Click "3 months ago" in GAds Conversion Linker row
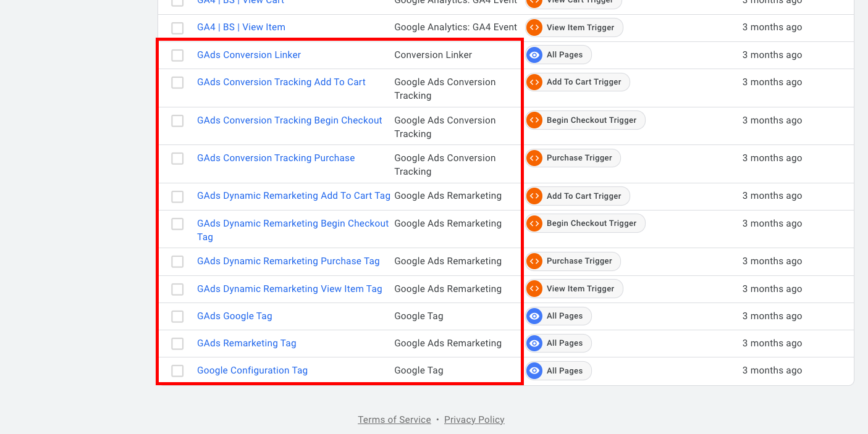This screenshot has width=868, height=434. pos(772,55)
